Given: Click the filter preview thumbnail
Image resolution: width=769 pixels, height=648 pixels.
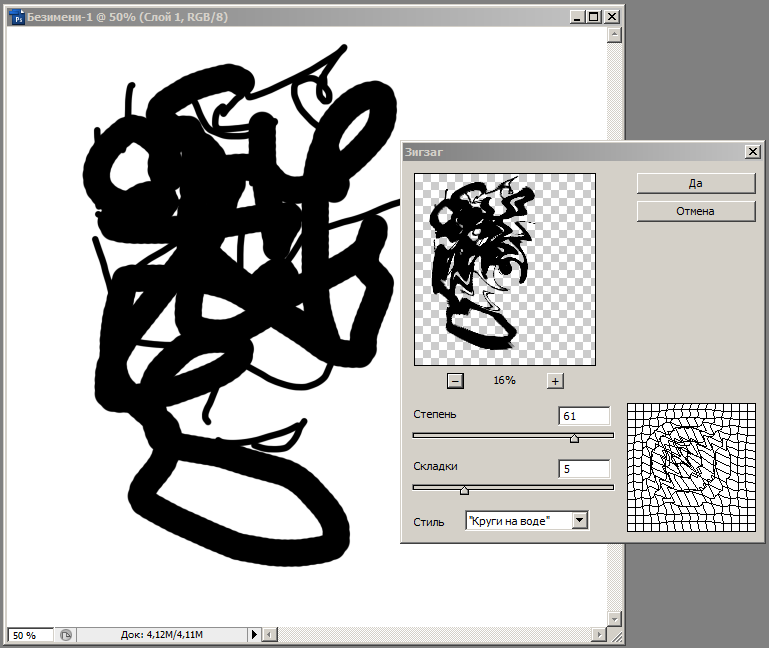Looking at the screenshot, I should tap(505, 269).
